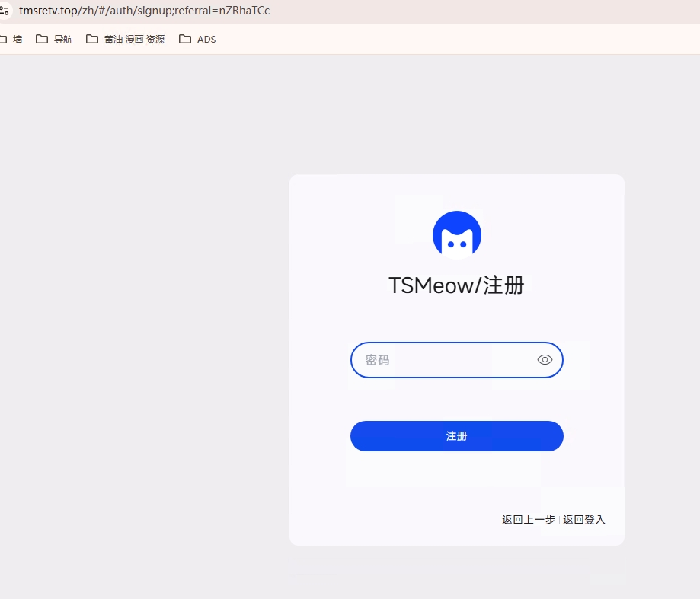Viewport: 700px width, 599px height.
Task: Select the tmsretv.top URL in address bar
Action: [144, 10]
